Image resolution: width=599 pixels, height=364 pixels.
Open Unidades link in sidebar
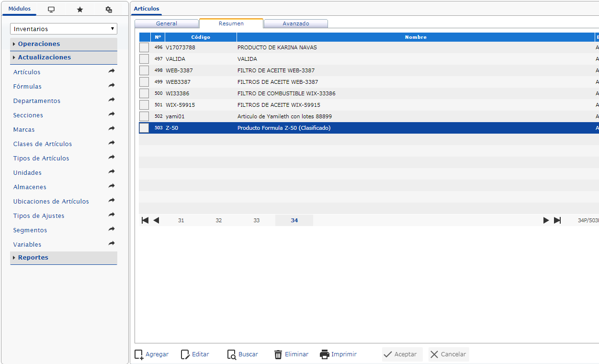(27, 173)
